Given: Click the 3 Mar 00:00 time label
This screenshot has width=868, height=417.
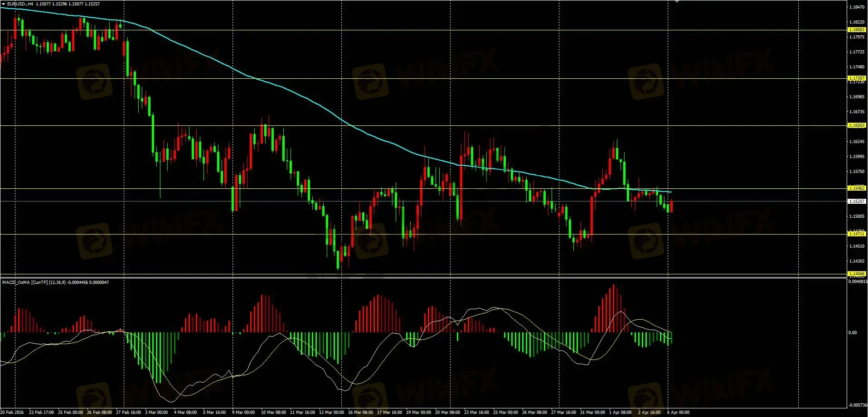Looking at the screenshot, I should tap(156, 412).
